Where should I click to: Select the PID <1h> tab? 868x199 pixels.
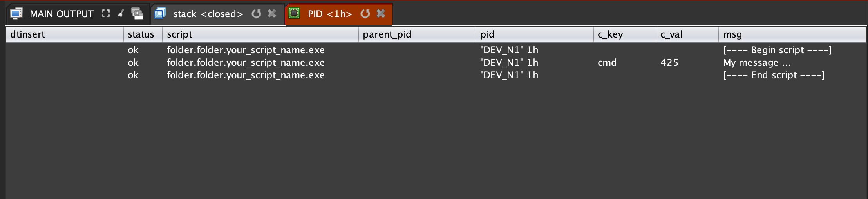coord(330,14)
